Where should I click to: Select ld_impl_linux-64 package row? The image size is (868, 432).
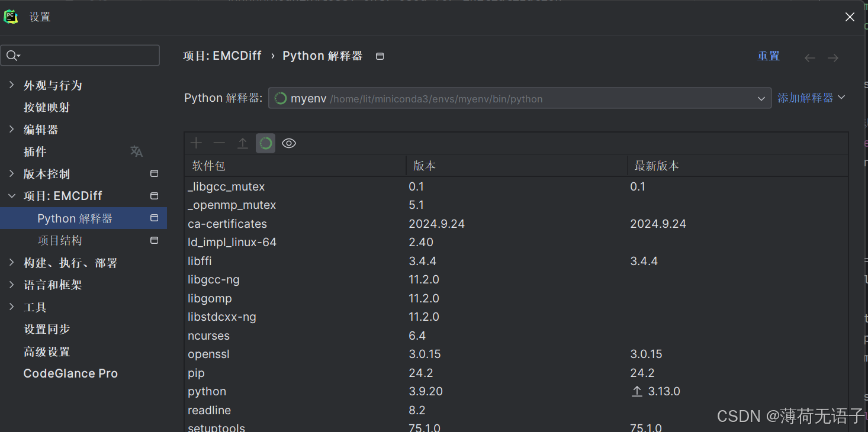click(x=516, y=242)
